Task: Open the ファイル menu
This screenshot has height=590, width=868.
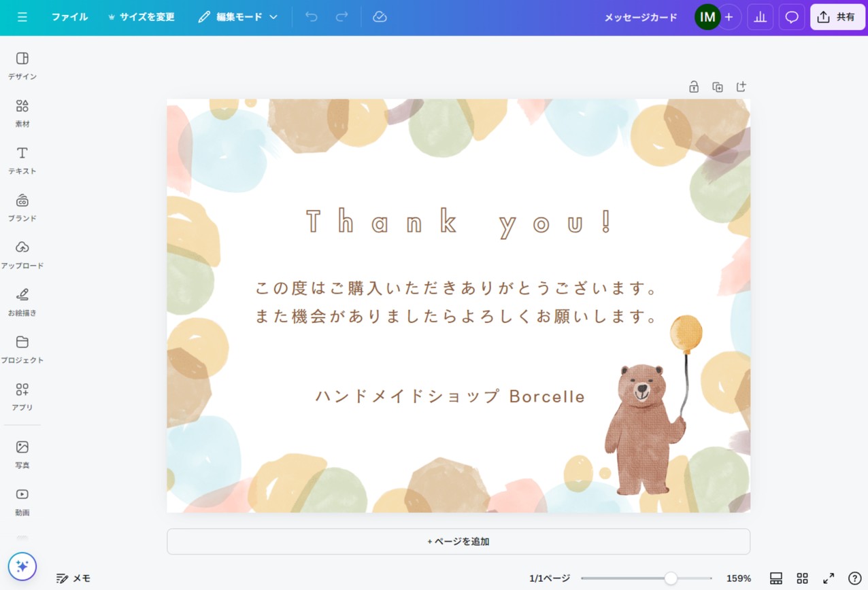Action: 69,17
